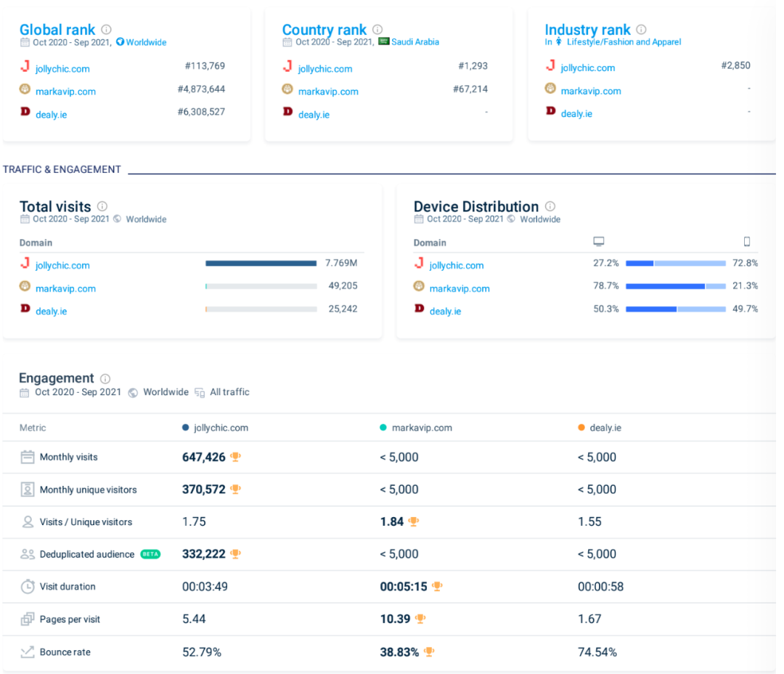Click the desktop device icon in Device Distribution
This screenshot has height=674, width=784.
tap(598, 242)
